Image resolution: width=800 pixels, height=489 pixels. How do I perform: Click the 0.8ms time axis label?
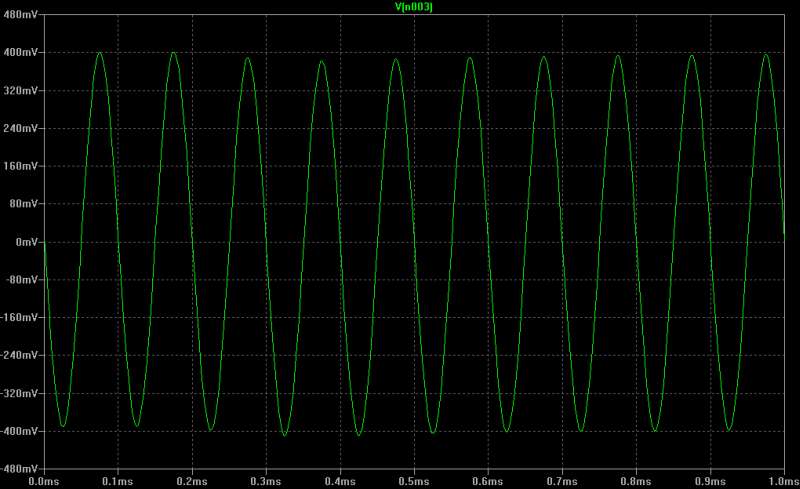636,481
